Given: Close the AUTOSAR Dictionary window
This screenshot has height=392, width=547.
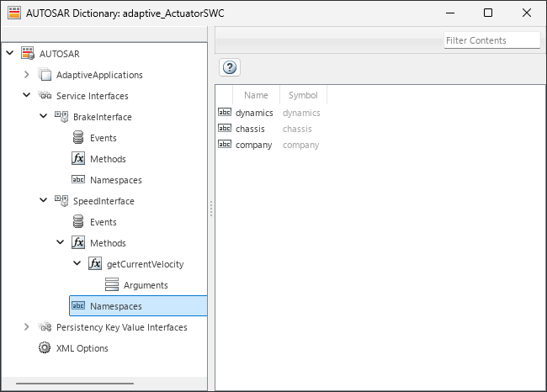Looking at the screenshot, I should pyautogui.click(x=527, y=13).
